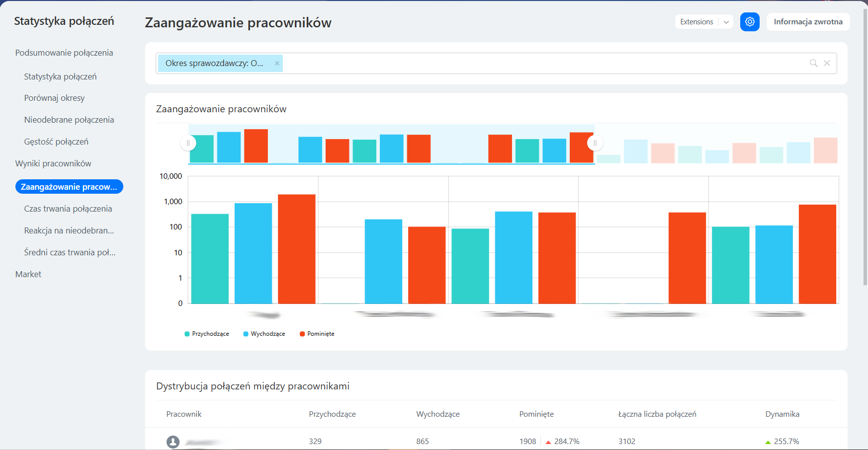This screenshot has height=450, width=868.
Task: Toggle Wychodzące series in chart legend
Action: pyautogui.click(x=264, y=334)
